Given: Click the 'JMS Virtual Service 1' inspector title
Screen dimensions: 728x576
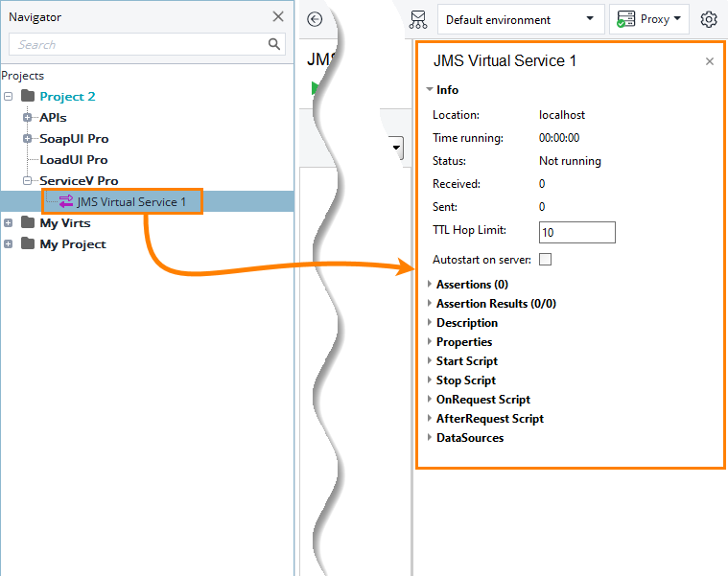Looking at the screenshot, I should 505,60.
